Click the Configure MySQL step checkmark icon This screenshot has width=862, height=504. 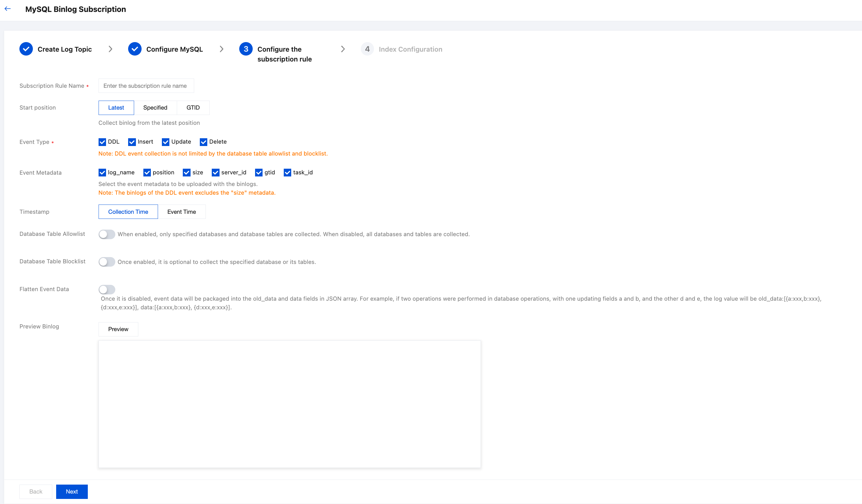(135, 49)
